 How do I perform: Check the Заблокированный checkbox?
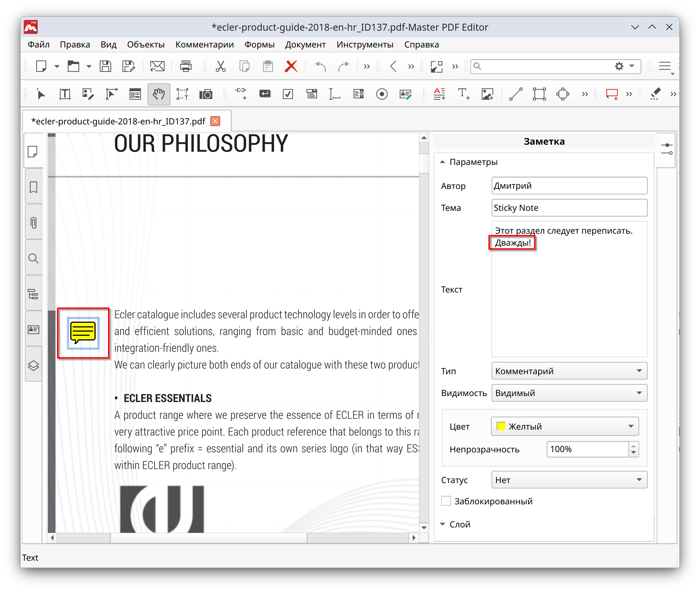click(446, 501)
